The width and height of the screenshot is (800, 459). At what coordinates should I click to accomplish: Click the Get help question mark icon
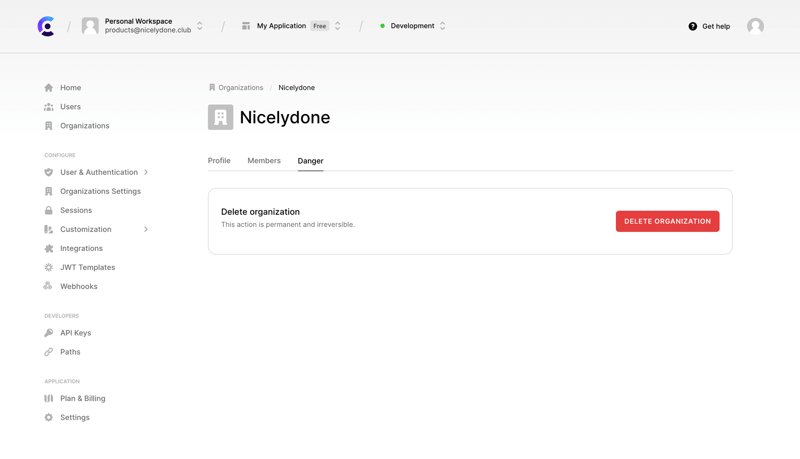(692, 27)
